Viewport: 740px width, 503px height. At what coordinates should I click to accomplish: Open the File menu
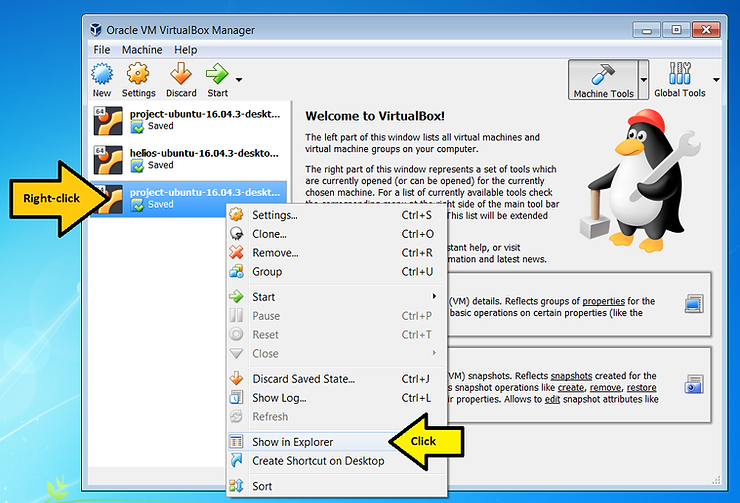click(101, 50)
